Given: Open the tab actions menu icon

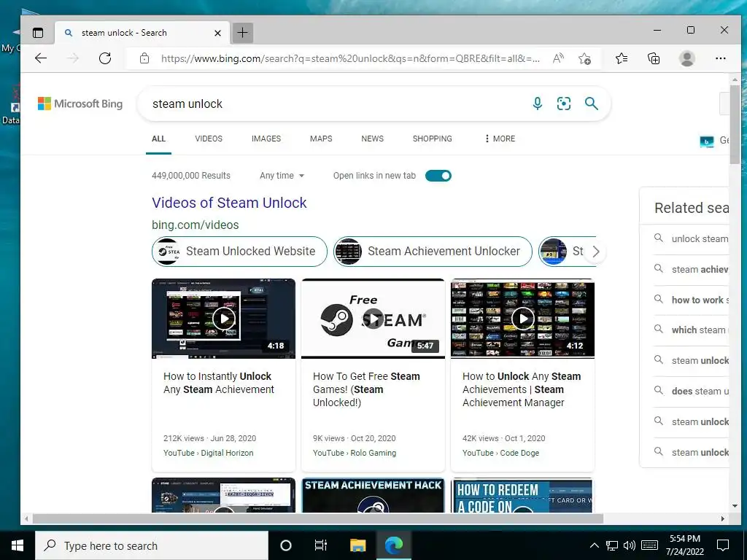Looking at the screenshot, I should (x=38, y=33).
